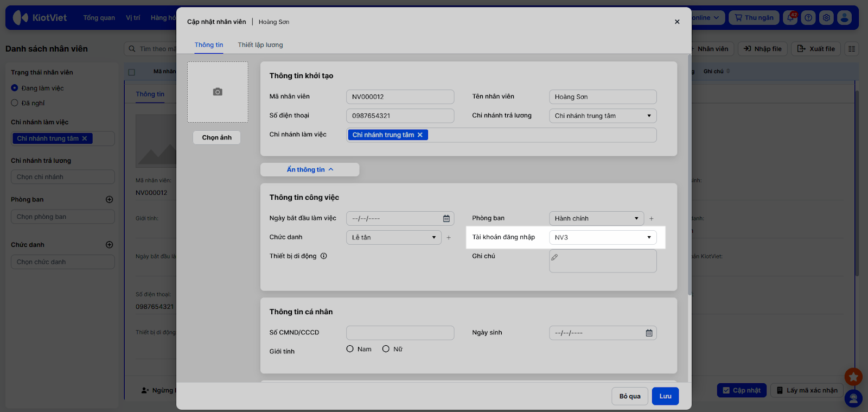Viewport: 868px width, 412px height.
Task: Open Tài khoản đăng nhập dropdown
Action: click(602, 237)
